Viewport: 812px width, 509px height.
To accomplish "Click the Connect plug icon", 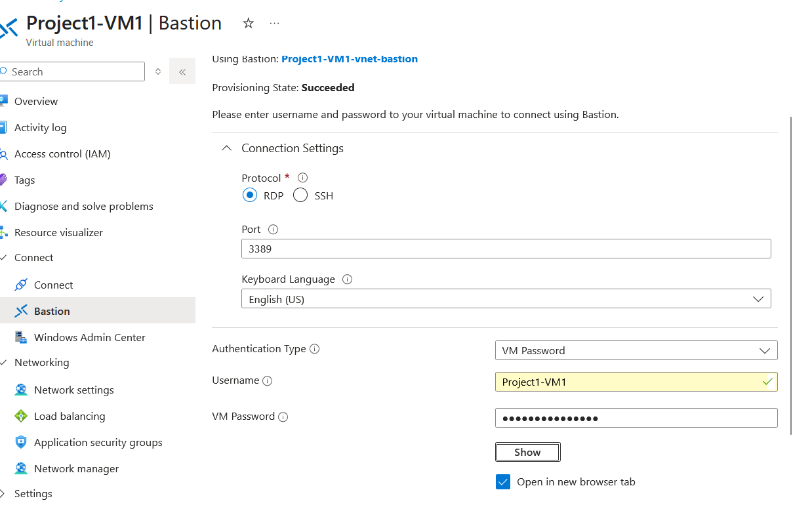I will (x=21, y=285).
